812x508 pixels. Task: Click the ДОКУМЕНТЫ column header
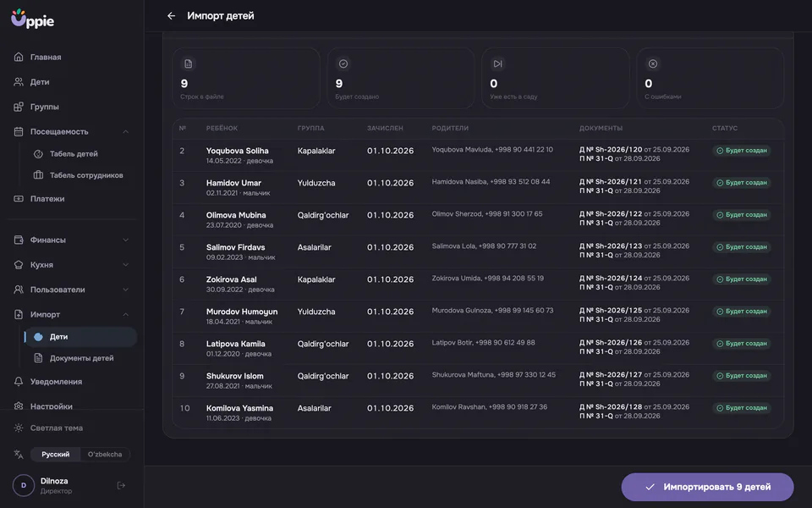tap(601, 128)
